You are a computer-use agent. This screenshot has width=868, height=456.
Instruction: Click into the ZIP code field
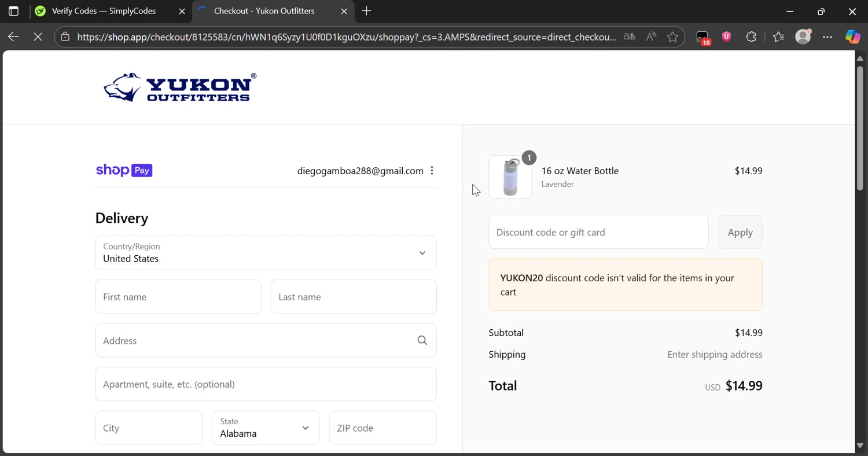pos(382,428)
